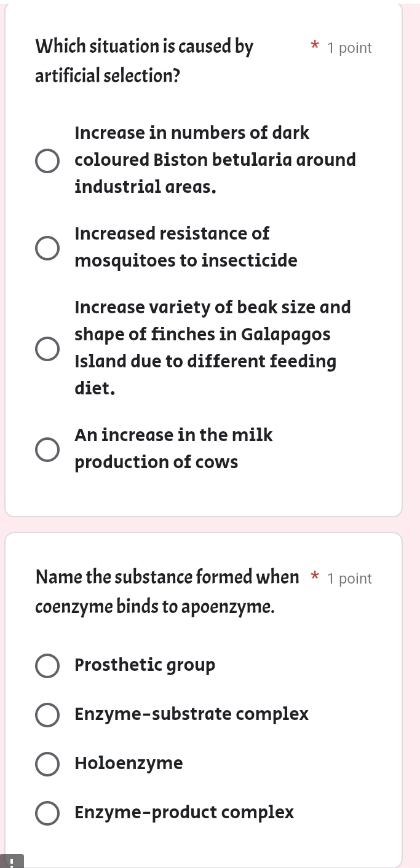Select the Galapagos finches answer option
Screen dimensions: 420x868
point(47,348)
